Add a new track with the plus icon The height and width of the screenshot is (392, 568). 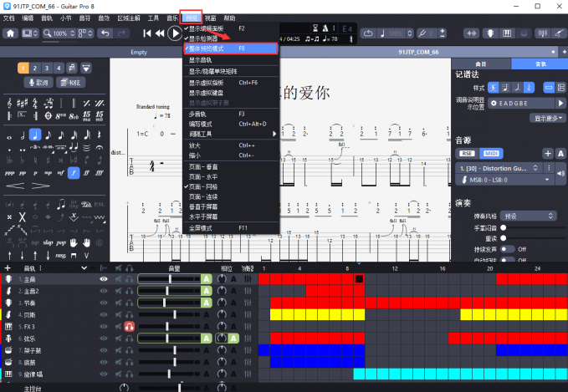coord(8,267)
